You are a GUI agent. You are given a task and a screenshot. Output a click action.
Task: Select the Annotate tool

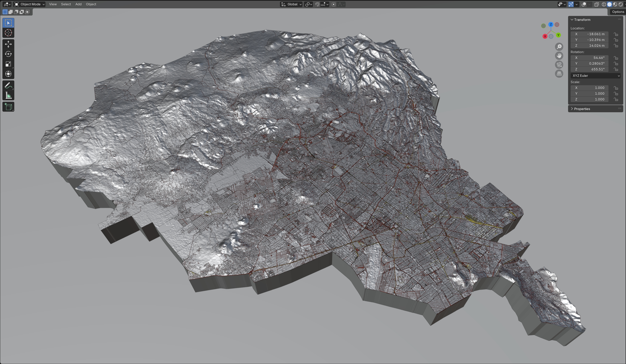8,86
